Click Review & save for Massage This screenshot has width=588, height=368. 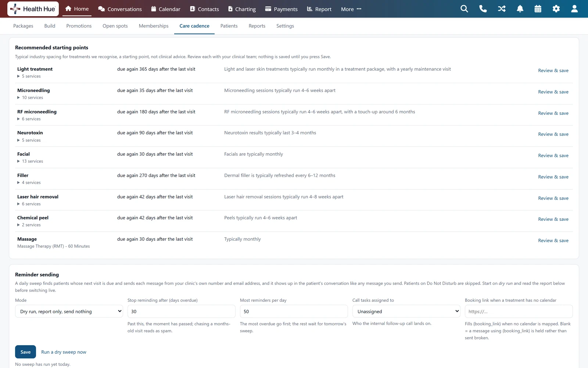[553, 241]
